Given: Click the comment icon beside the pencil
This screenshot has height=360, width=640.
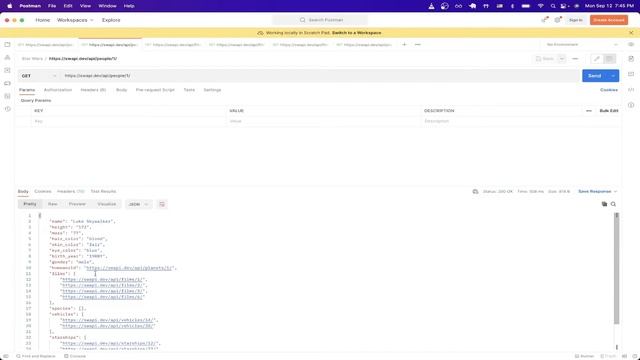Looking at the screenshot, I should coord(609,59).
